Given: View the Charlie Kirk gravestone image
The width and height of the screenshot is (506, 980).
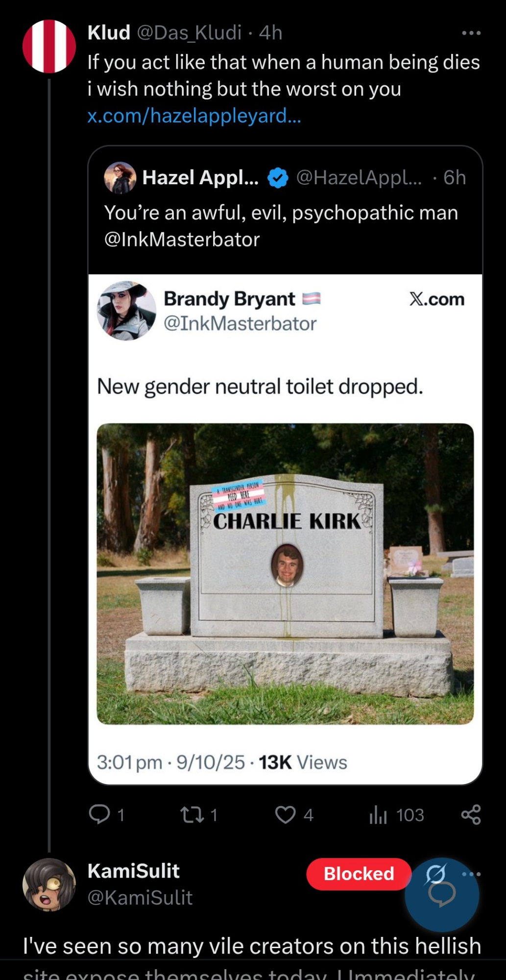Looking at the screenshot, I should [x=285, y=574].
